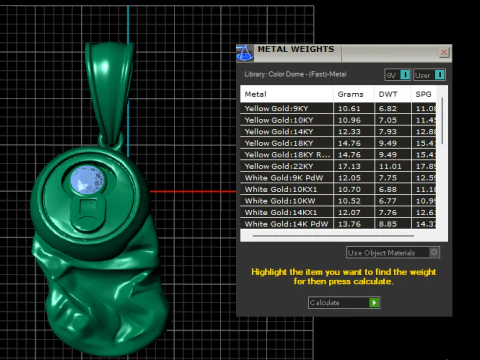480x360 pixels.
Task: Click the Metal column header
Action: (287, 94)
